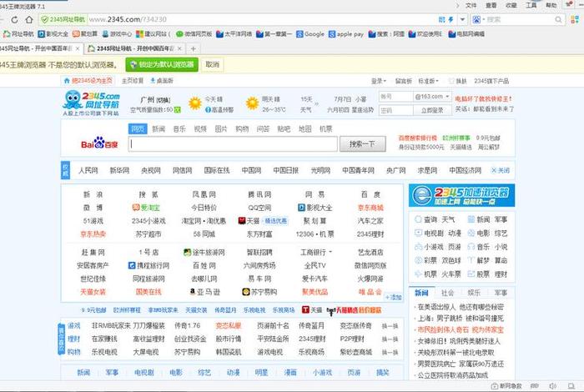Click the 立即登录 mail login button
Viewport: 584px width, 392px height.
pos(432,110)
